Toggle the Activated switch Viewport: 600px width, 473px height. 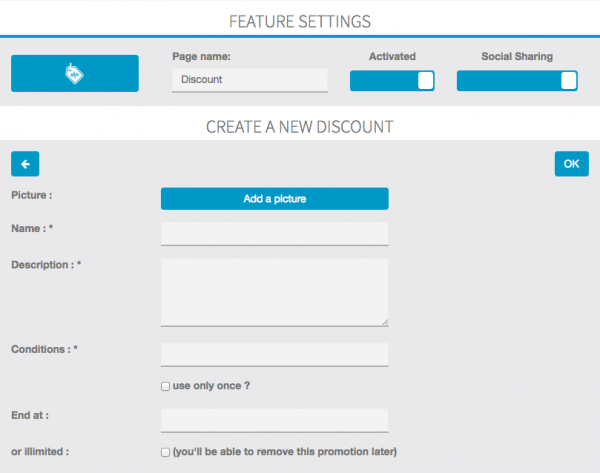(392, 81)
